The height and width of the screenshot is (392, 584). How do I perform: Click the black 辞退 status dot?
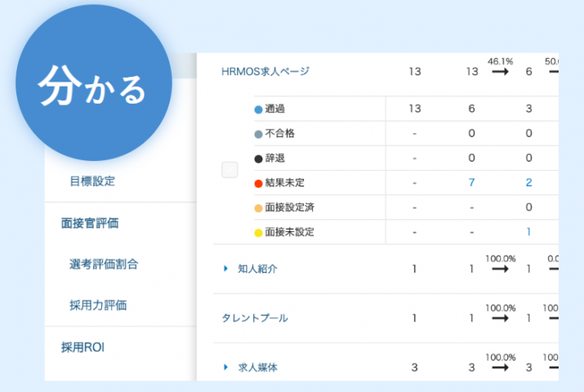[x=259, y=158]
